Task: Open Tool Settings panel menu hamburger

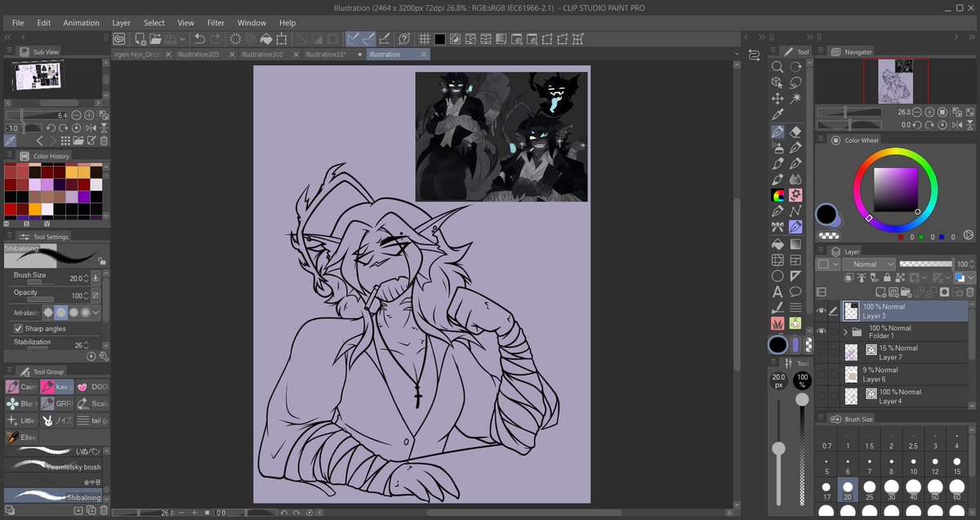Action: 10,237
